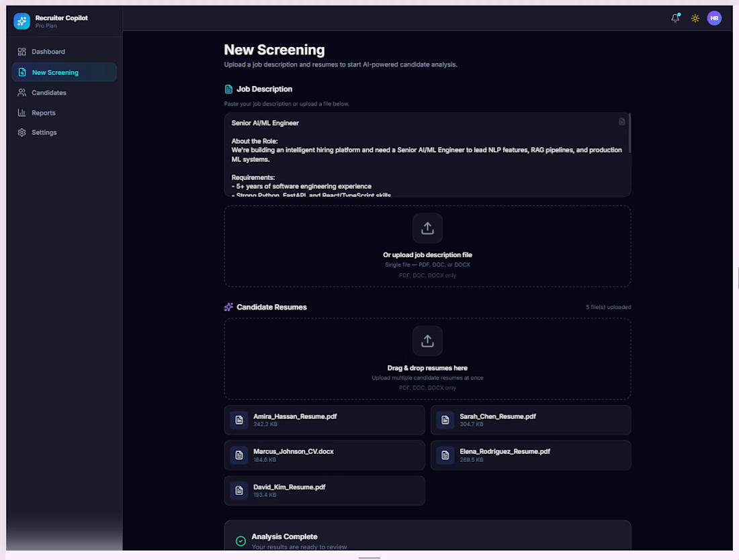Select New Screening in sidebar
The image size is (739, 560).
coord(64,72)
